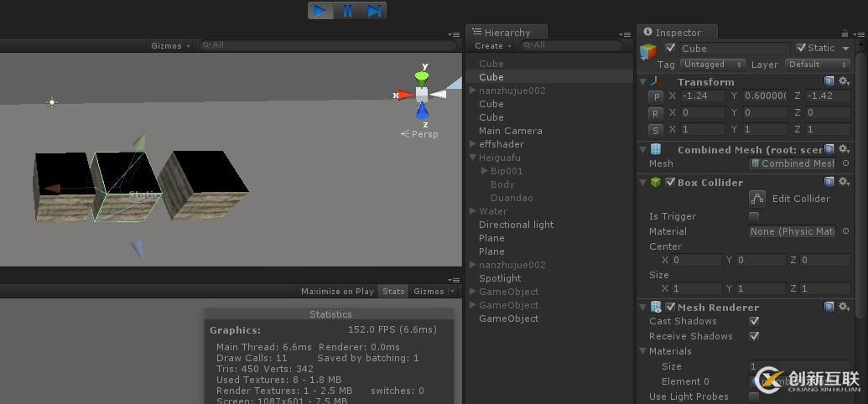Click Mesh field object picker circle

pos(845,163)
